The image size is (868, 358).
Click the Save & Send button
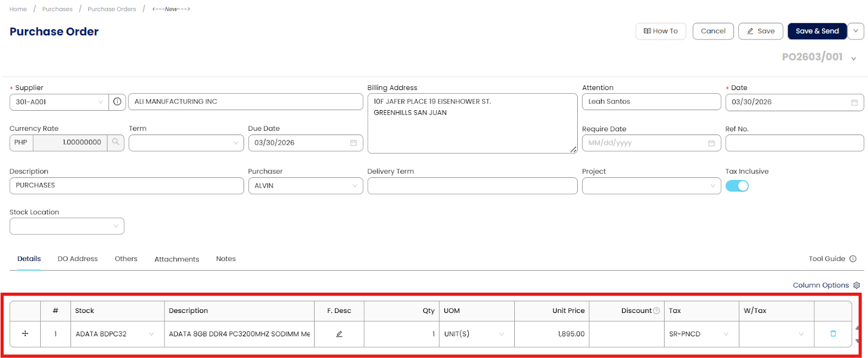pyautogui.click(x=817, y=31)
